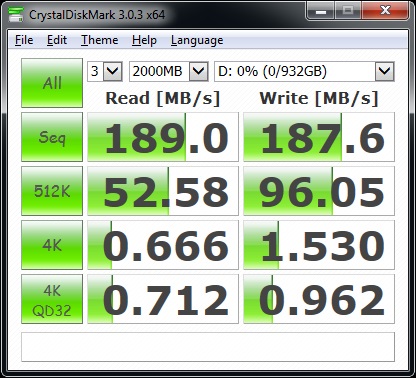Run all benchmarks with the All button

tap(52, 83)
